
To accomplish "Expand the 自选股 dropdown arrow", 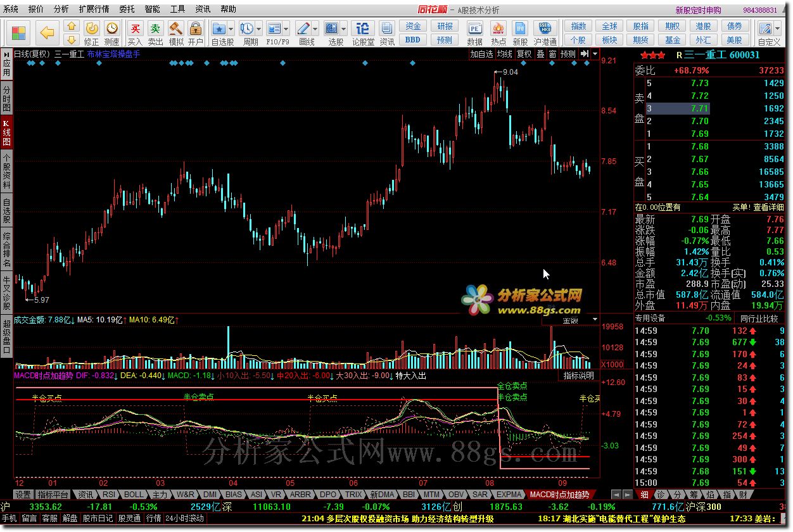I will tap(231, 29).
